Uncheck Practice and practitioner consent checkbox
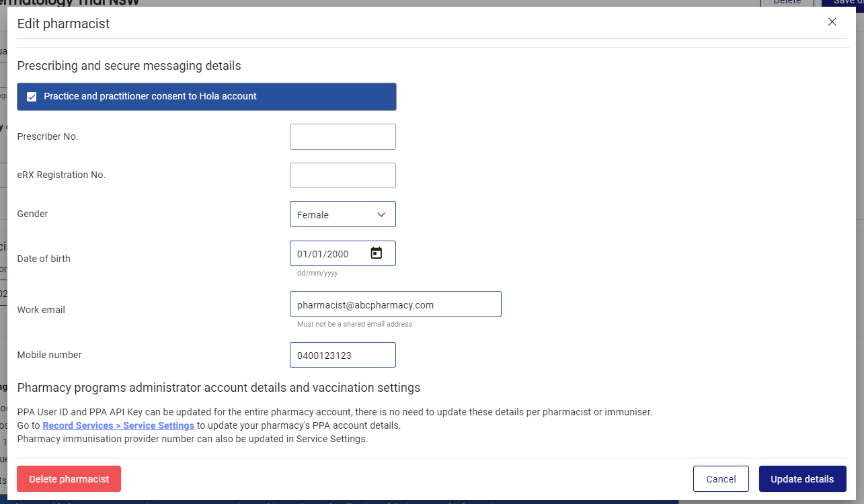The height and width of the screenshot is (504, 864). 32,97
